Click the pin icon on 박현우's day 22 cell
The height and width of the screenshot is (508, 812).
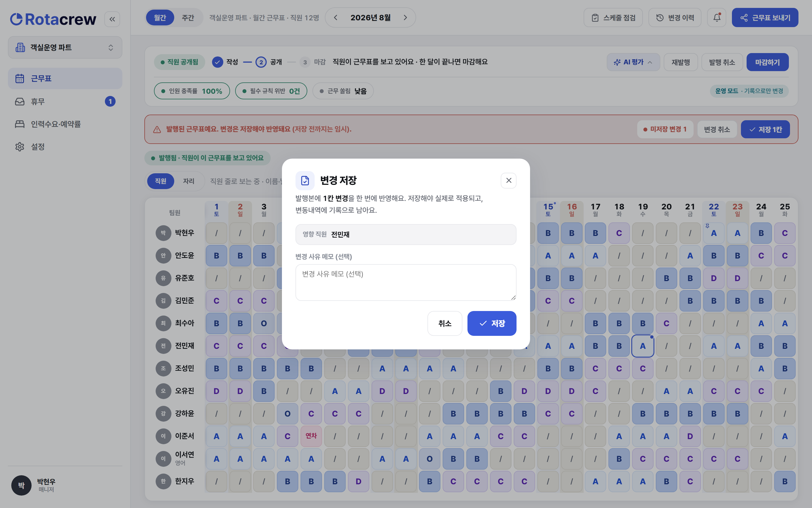(x=707, y=226)
